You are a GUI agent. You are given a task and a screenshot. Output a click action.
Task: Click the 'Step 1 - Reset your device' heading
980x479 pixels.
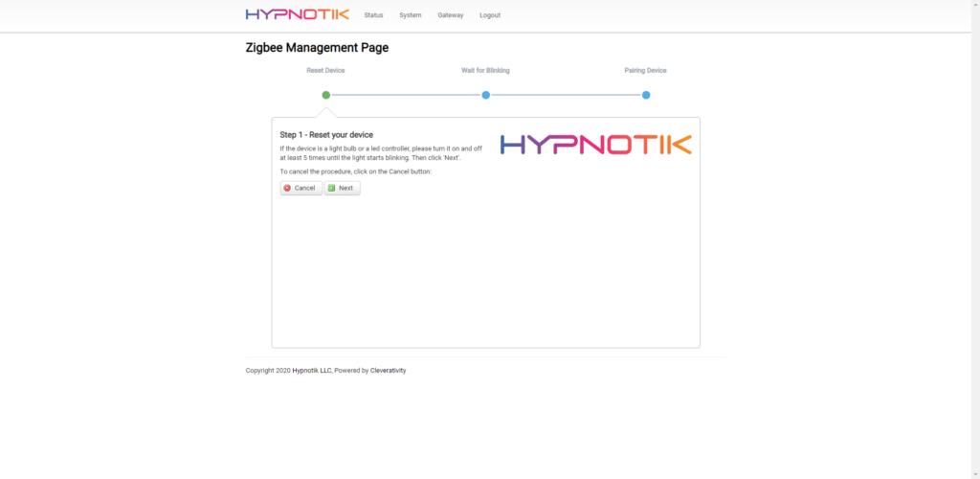(326, 135)
